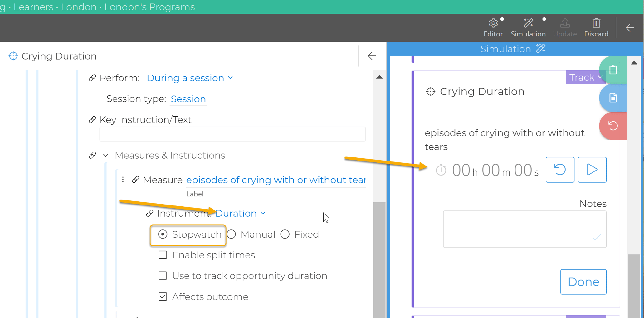This screenshot has height=318, width=644.
Task: Click the red undo floating button
Action: (x=613, y=126)
